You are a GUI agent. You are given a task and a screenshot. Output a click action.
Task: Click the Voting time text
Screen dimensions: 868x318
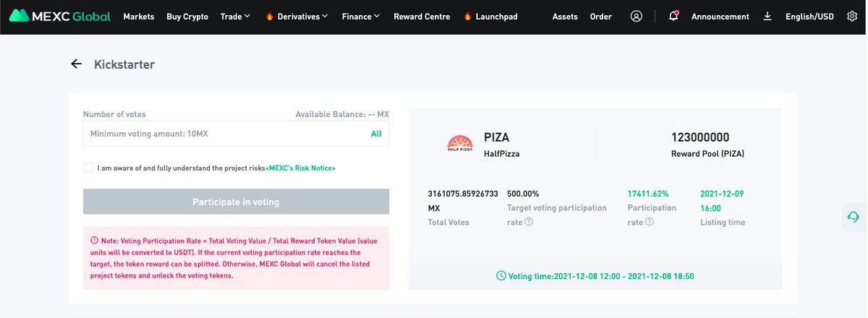602,276
